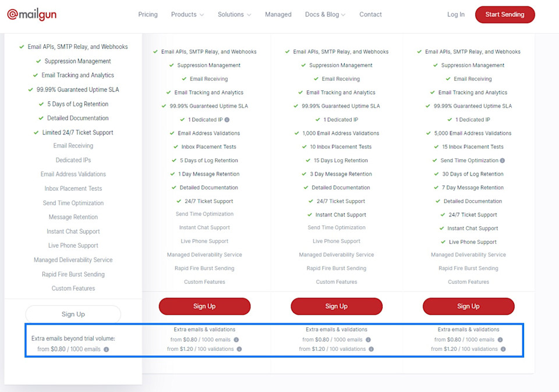Viewport: 559px width, 392px height.
Task: Click the Log In link
Action: (x=455, y=15)
